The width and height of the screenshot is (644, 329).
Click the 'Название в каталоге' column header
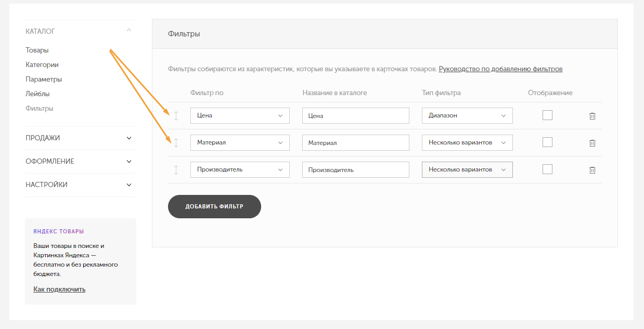click(x=334, y=93)
